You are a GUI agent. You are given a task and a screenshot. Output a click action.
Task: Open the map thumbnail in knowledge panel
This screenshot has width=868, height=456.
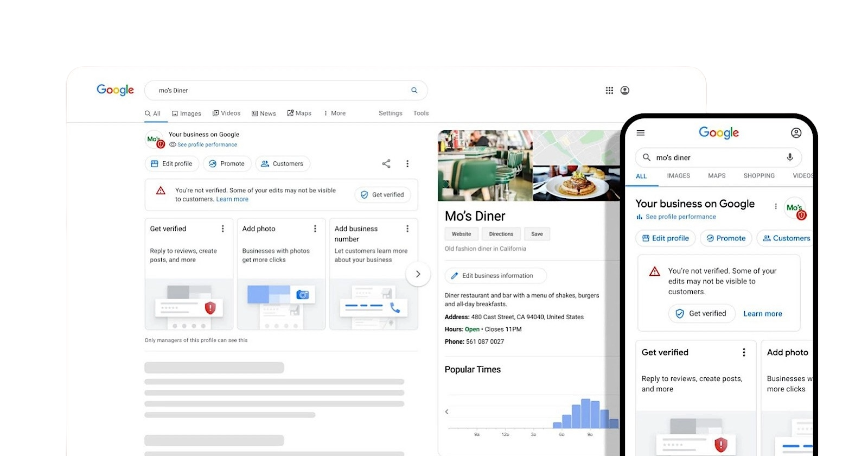576,148
